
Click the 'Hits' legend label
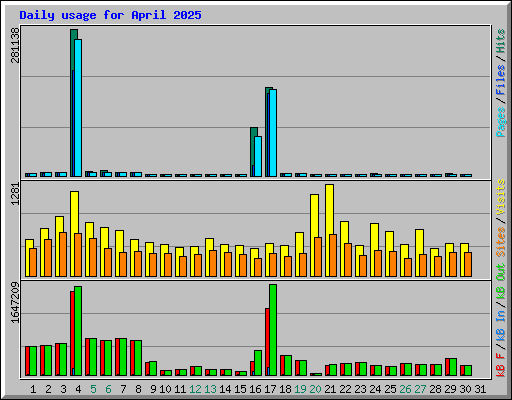pyautogui.click(x=501, y=41)
